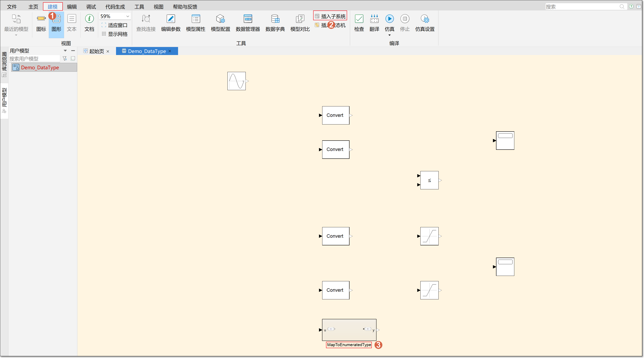
Task: Switch to the 主页 ribbon tab
Action: pos(33,7)
